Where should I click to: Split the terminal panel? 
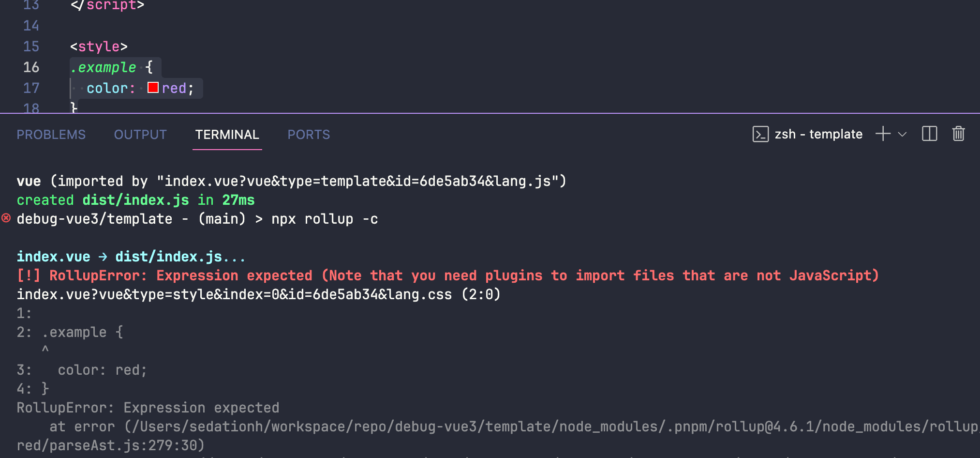tap(929, 134)
